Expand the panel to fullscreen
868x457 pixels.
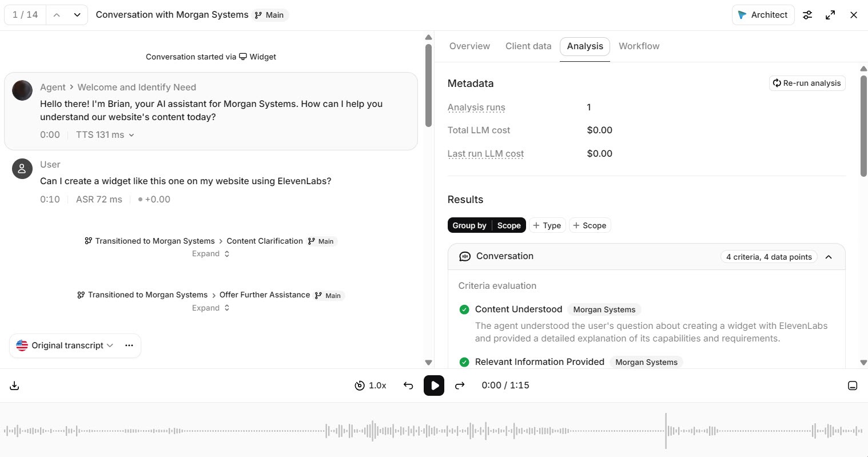click(830, 15)
